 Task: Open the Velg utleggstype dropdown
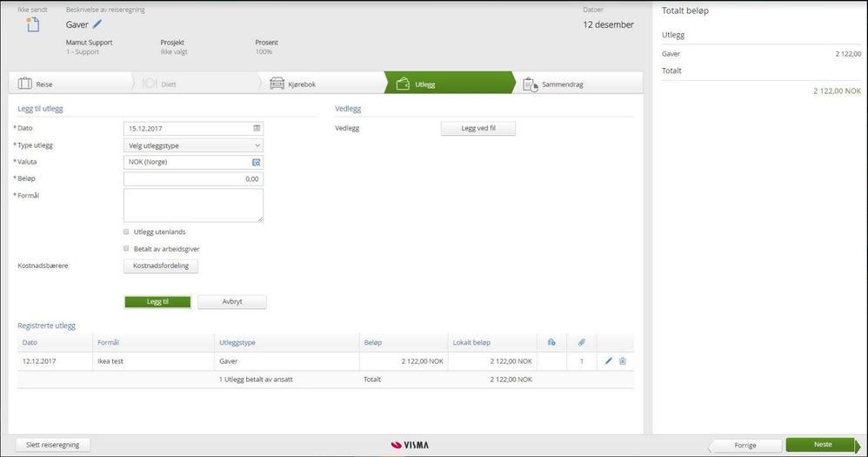click(193, 145)
